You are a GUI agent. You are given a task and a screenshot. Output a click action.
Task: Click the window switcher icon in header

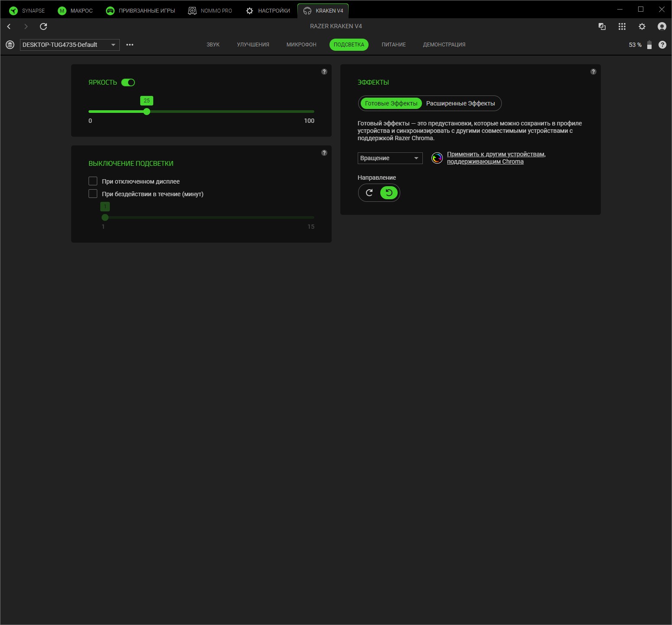point(602,26)
